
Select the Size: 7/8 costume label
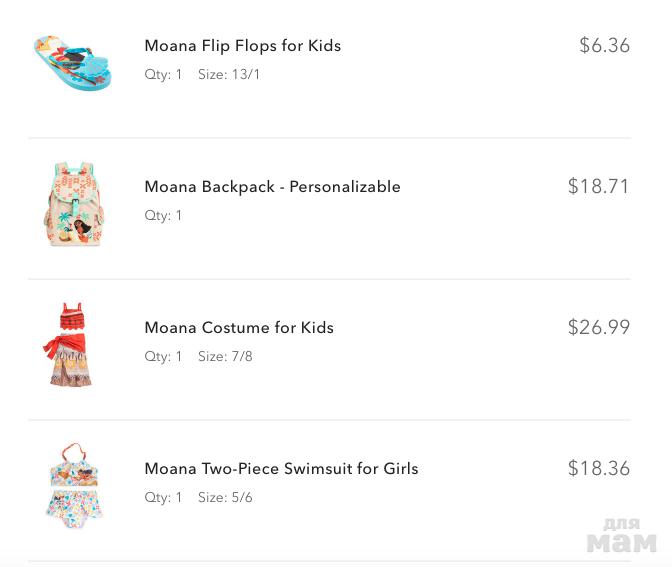225,357
